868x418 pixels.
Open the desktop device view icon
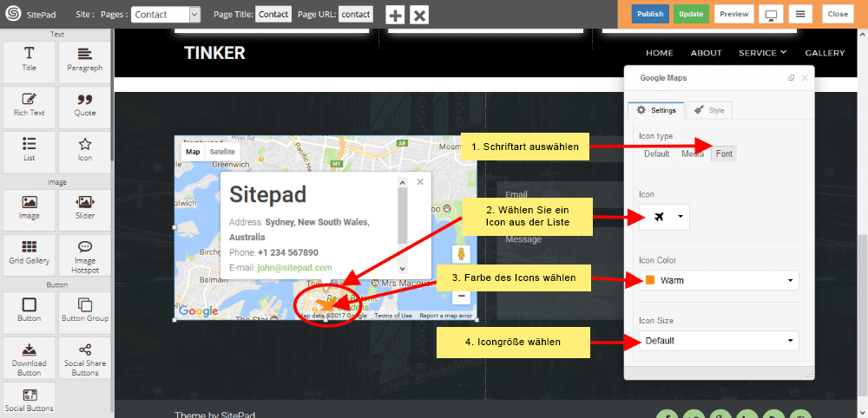click(771, 15)
